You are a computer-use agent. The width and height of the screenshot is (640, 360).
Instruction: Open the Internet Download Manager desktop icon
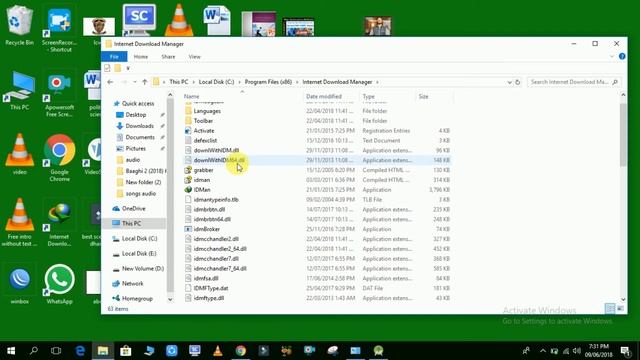pyautogui.click(x=59, y=224)
